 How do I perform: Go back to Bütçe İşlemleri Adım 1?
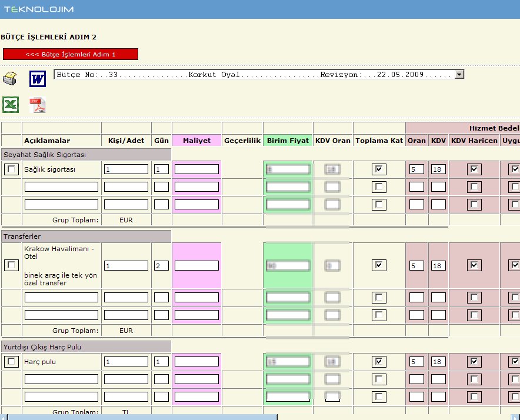(71, 54)
